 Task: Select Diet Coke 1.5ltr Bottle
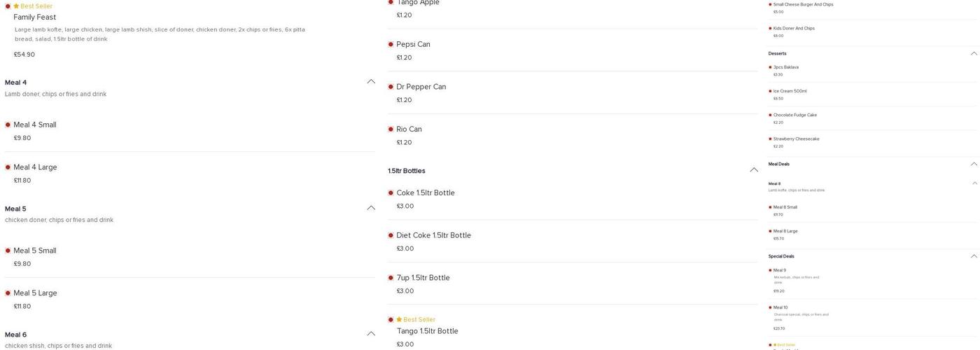pyautogui.click(x=433, y=235)
